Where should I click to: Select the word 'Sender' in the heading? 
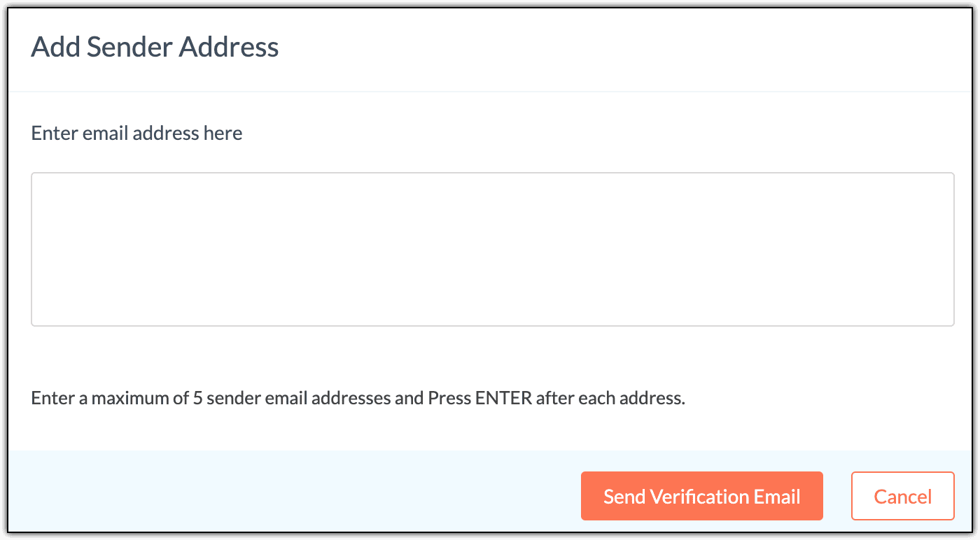pyautogui.click(x=129, y=47)
